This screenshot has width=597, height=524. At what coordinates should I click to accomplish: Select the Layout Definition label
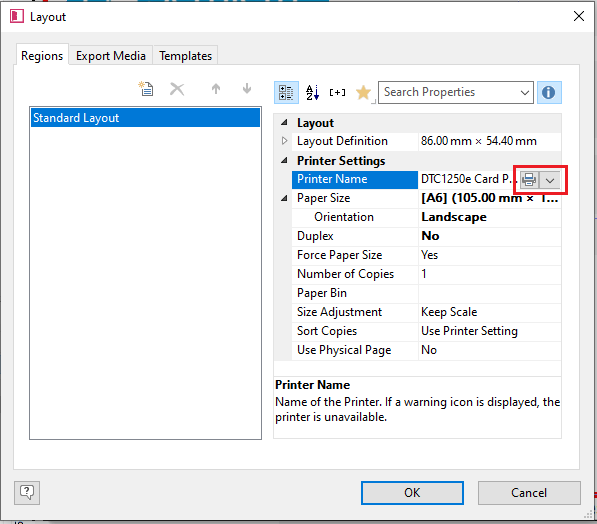point(342,141)
